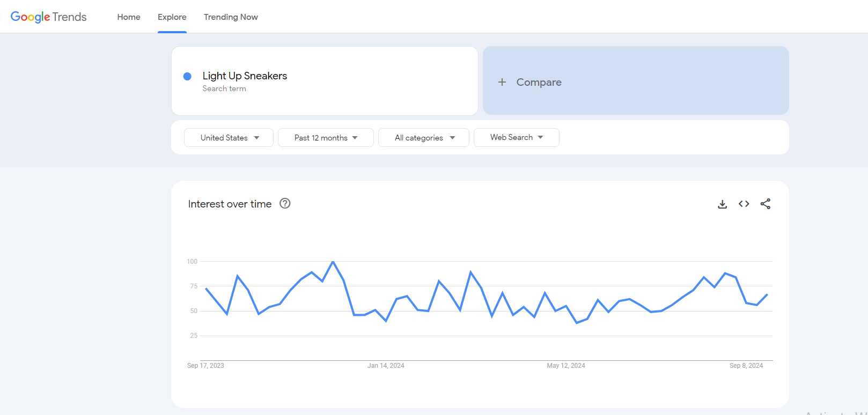The height and width of the screenshot is (415, 868).
Task: Click the 25 y-axis value
Action: [194, 336]
